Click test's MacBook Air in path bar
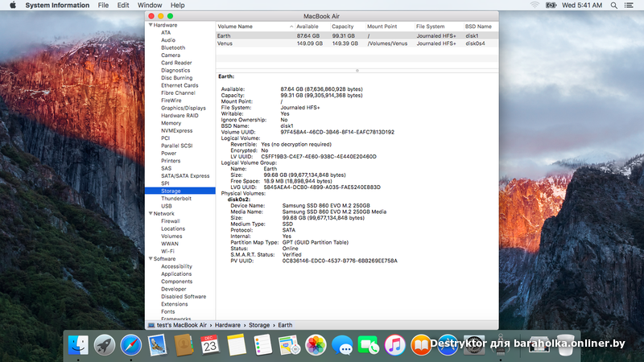 [x=182, y=325]
